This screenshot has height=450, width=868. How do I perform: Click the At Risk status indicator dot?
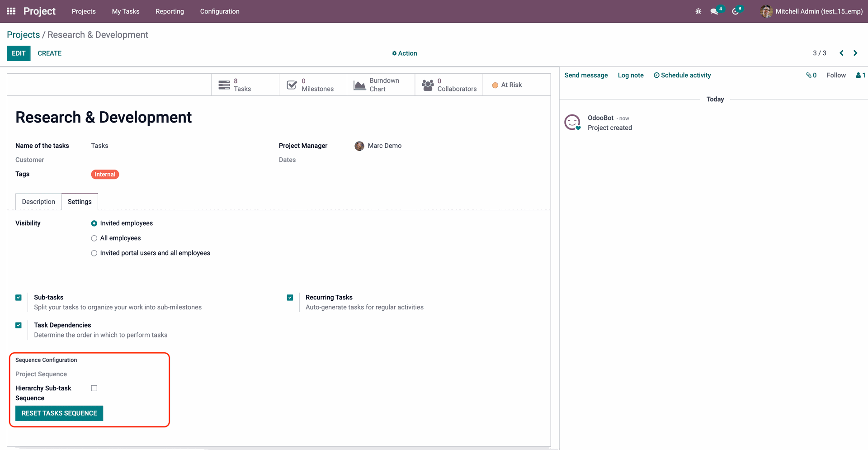click(x=495, y=85)
